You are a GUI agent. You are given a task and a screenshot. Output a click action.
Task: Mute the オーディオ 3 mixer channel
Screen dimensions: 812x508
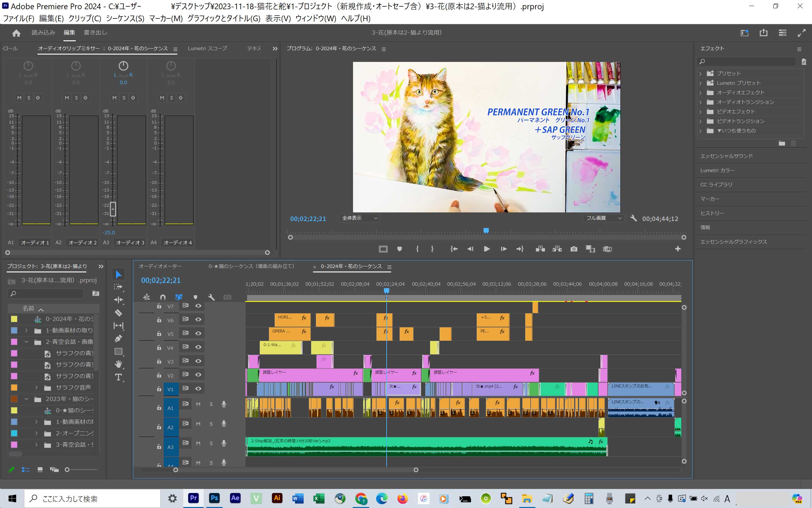tap(115, 98)
